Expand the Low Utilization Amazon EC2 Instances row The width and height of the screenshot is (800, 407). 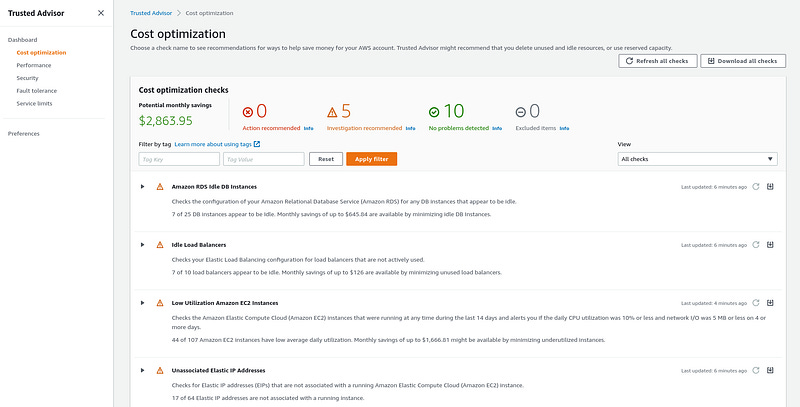142,303
